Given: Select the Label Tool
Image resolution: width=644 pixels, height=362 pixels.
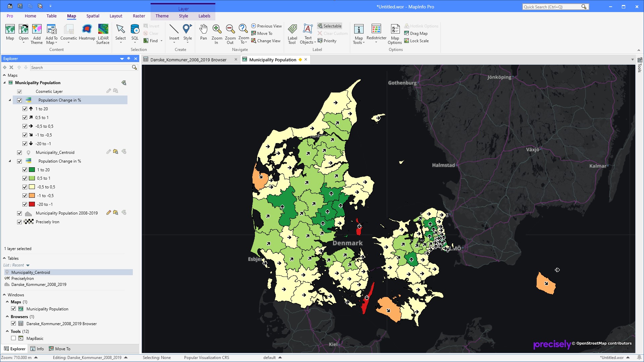Looking at the screenshot, I should click(x=292, y=34).
